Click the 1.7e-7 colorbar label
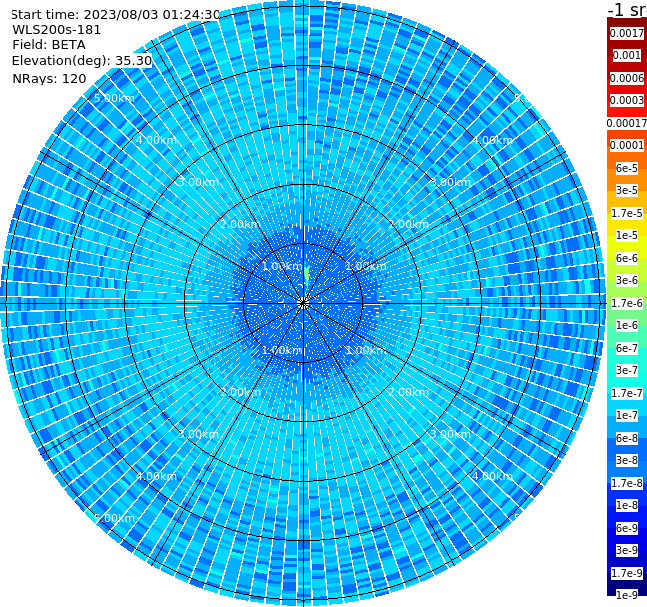 [627, 393]
